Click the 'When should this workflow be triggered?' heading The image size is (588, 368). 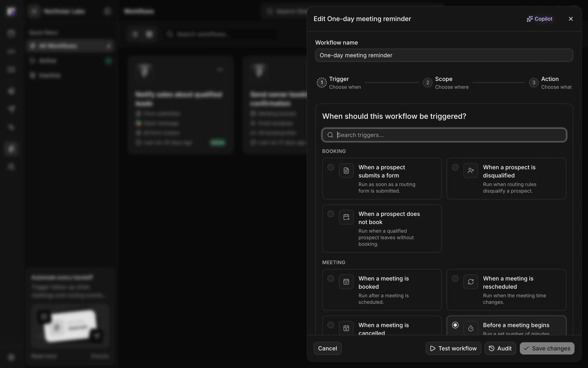[x=394, y=116]
